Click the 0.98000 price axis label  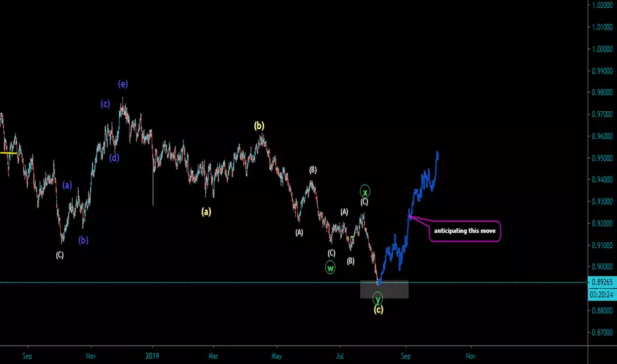coord(602,93)
